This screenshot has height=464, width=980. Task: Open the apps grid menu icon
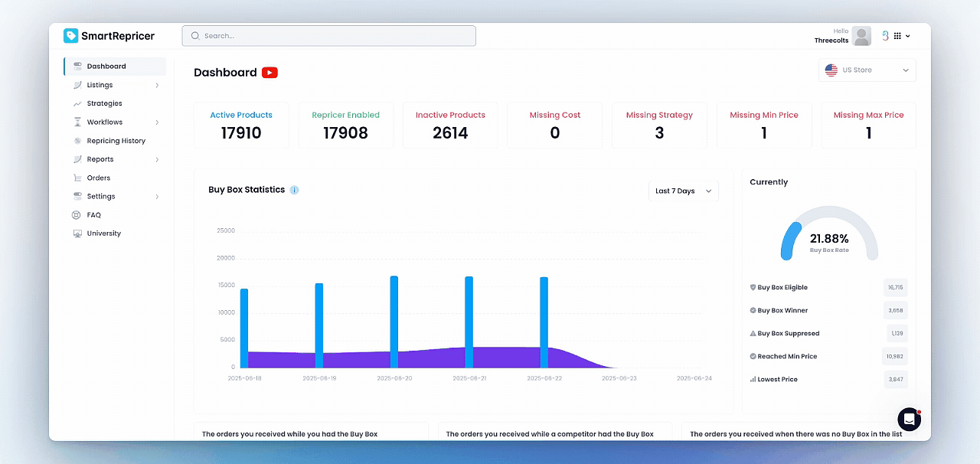pyautogui.click(x=898, y=36)
